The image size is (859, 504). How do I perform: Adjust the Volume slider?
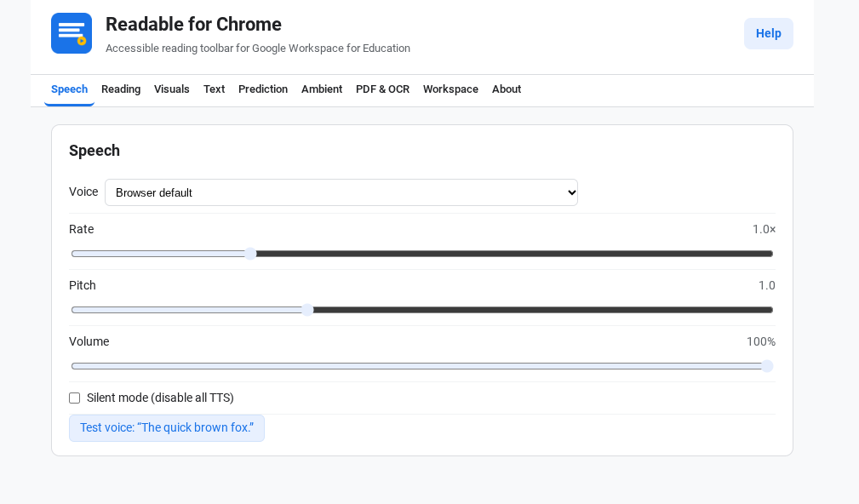421,366
